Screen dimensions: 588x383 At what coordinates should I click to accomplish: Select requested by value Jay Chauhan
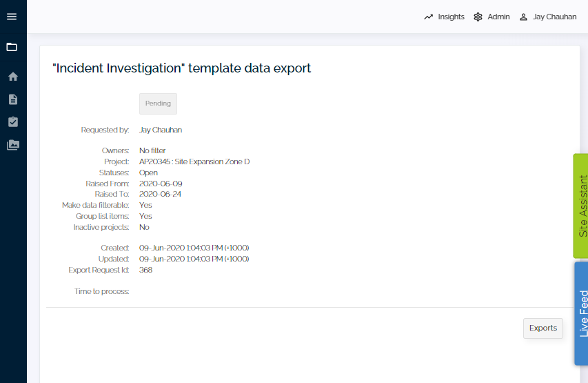(161, 130)
